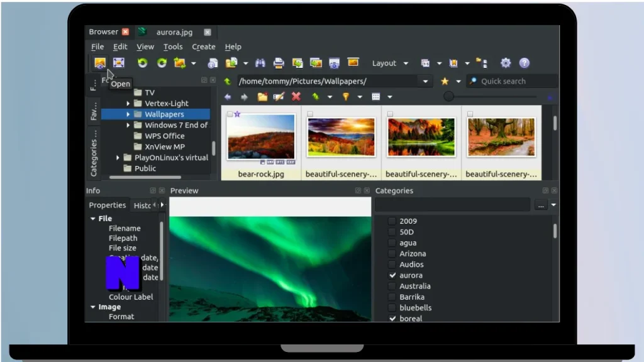
Task: Uncheck the boreal category
Action: point(392,319)
